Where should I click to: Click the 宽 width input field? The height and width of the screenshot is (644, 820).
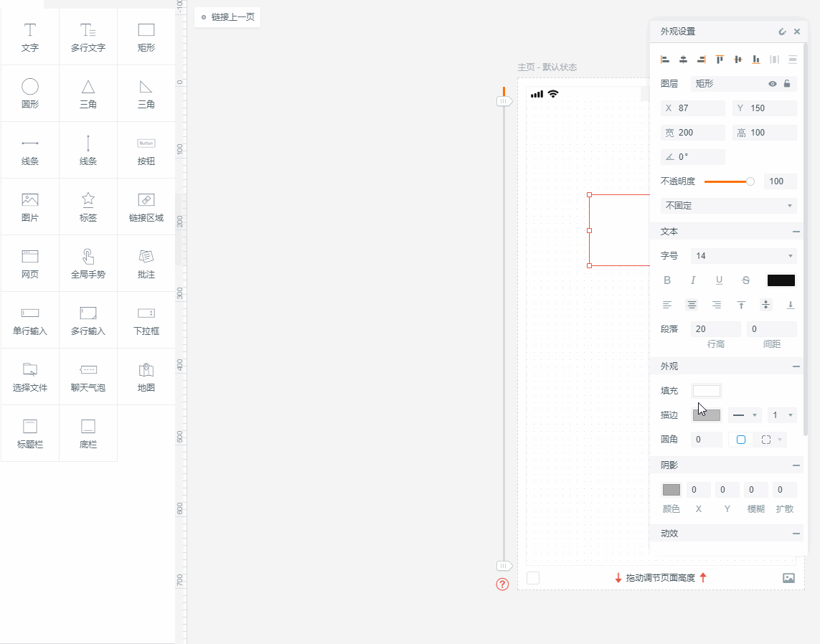(x=693, y=133)
